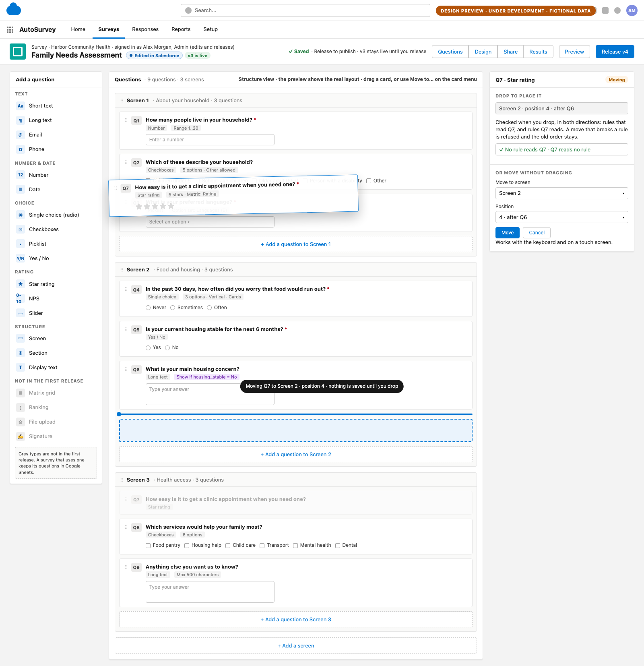This screenshot has height=666, width=644.
Task: Click Add a screen
Action: tap(296, 646)
